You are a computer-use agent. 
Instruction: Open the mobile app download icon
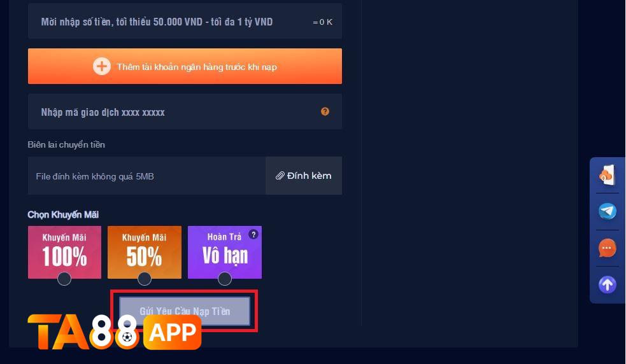click(608, 175)
